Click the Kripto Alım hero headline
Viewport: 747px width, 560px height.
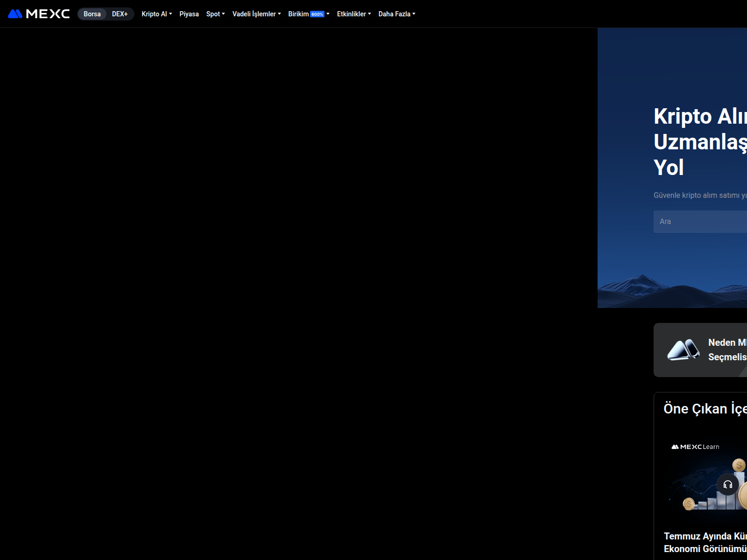click(700, 142)
